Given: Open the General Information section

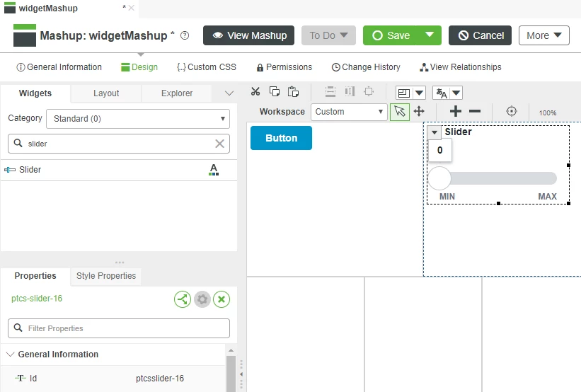Looking at the screenshot, I should (59, 67).
